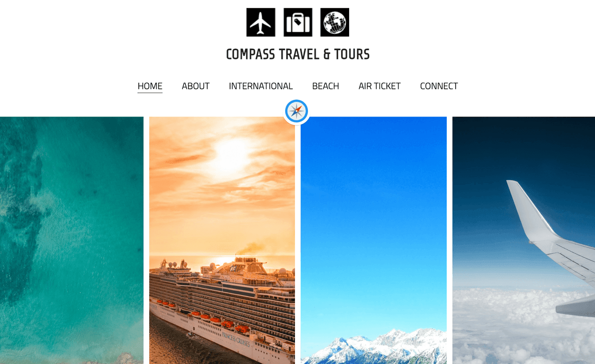
Task: Click the Princess Cruises text on ship hull
Action: coord(237,339)
